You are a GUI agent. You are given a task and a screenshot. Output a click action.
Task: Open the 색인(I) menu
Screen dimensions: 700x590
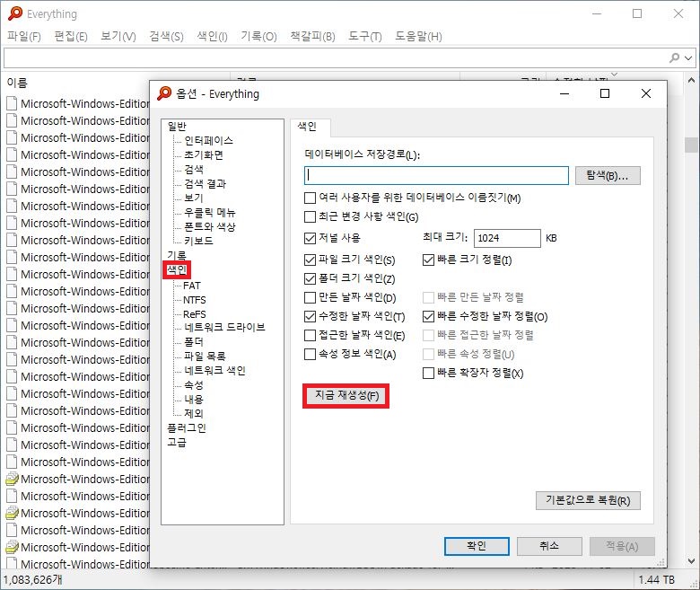212,36
